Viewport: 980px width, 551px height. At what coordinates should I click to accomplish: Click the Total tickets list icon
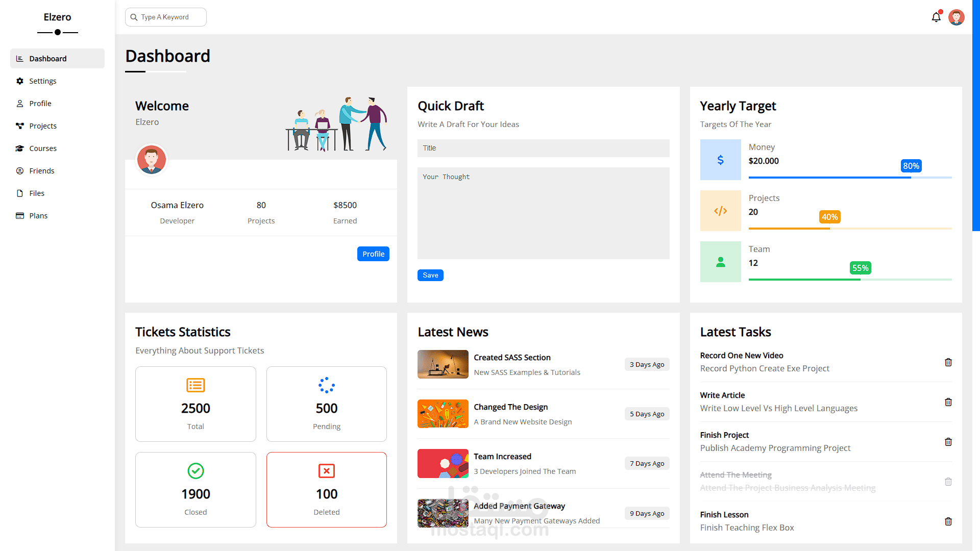point(195,385)
